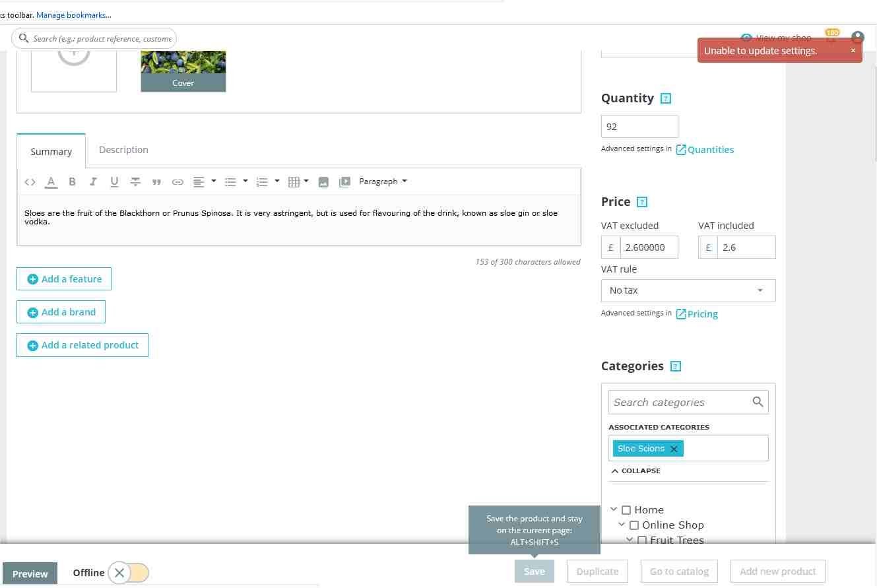Open the Price help tooltip icon
The image size is (877, 588).
pos(642,203)
